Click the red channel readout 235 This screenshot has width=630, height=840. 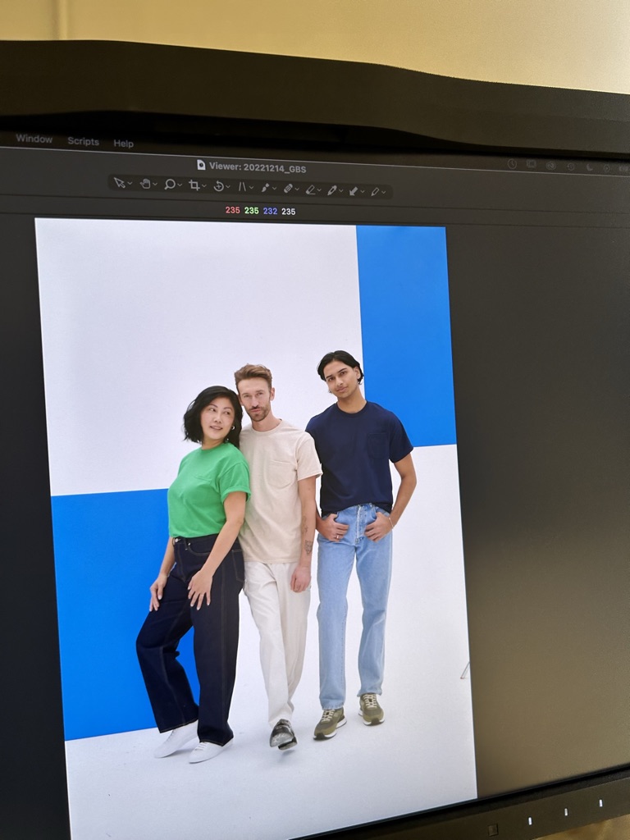point(232,210)
